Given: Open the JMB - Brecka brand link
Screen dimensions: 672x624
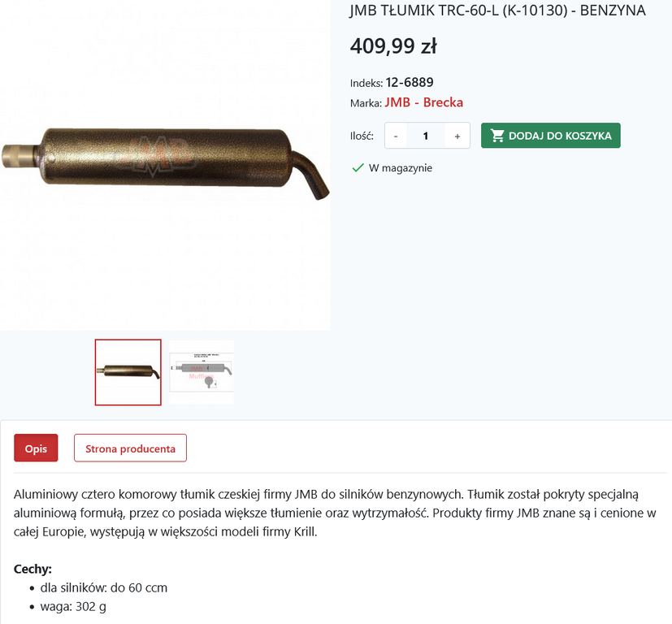Looking at the screenshot, I should pyautogui.click(x=423, y=102).
